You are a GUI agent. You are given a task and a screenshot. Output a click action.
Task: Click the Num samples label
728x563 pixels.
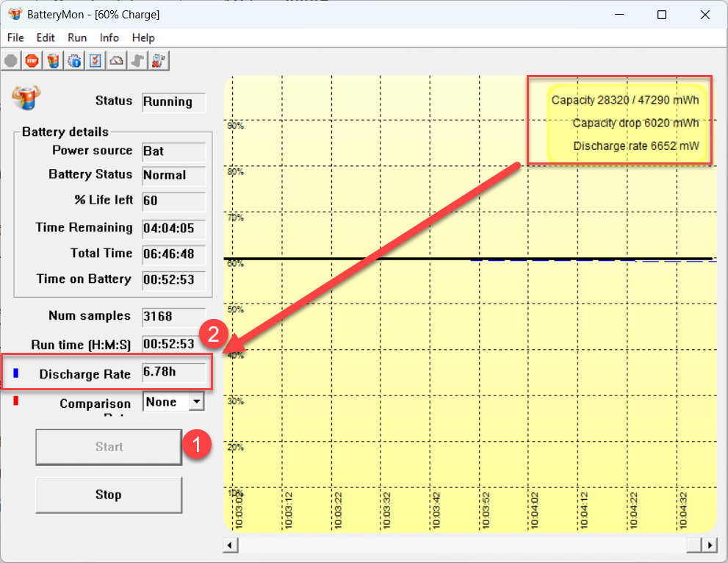pyautogui.click(x=90, y=316)
